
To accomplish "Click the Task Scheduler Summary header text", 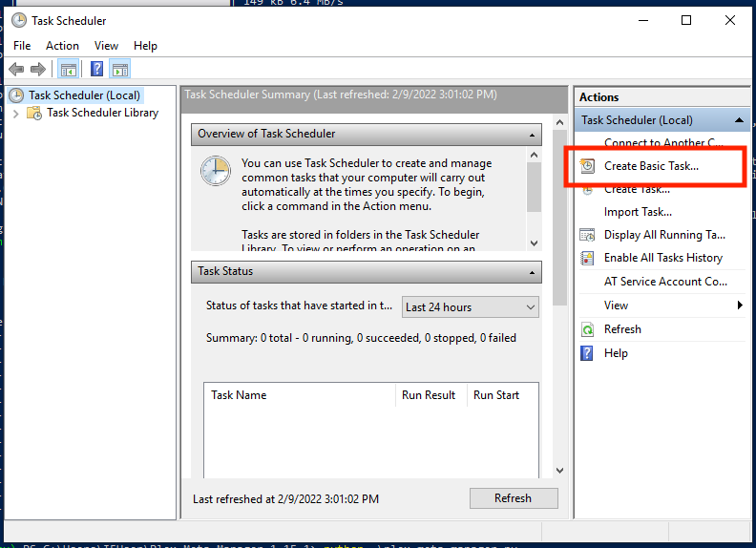I will click(x=341, y=95).
